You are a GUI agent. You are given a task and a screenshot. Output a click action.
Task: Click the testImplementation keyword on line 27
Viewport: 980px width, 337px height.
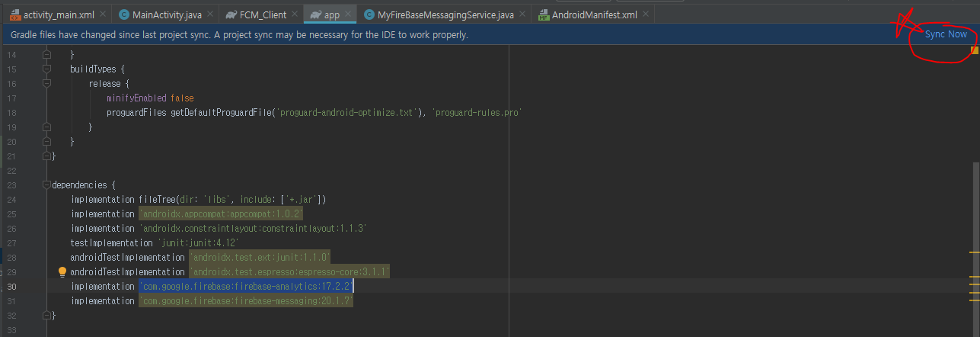coord(112,243)
